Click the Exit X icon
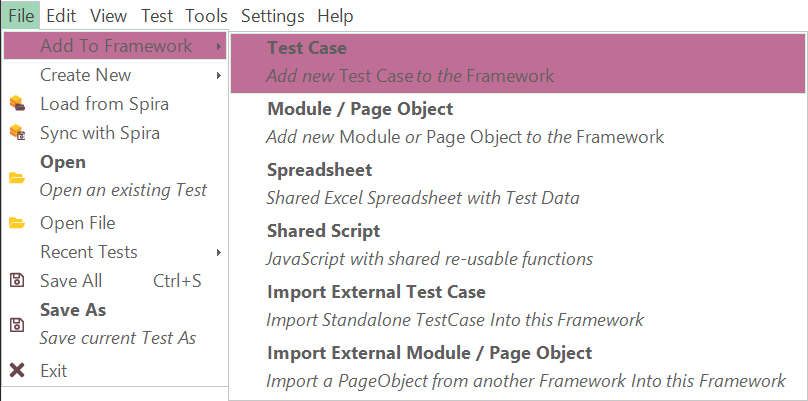The width and height of the screenshot is (808, 401). click(17, 370)
